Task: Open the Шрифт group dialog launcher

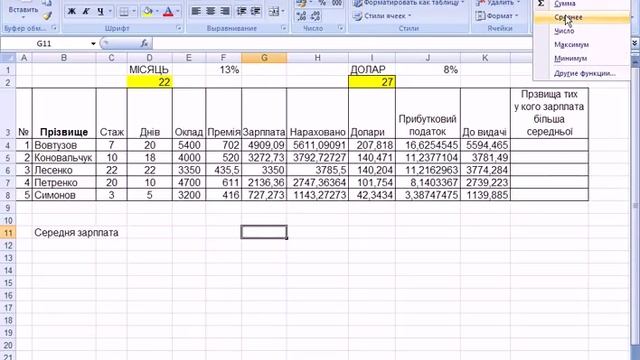Action: (x=179, y=28)
